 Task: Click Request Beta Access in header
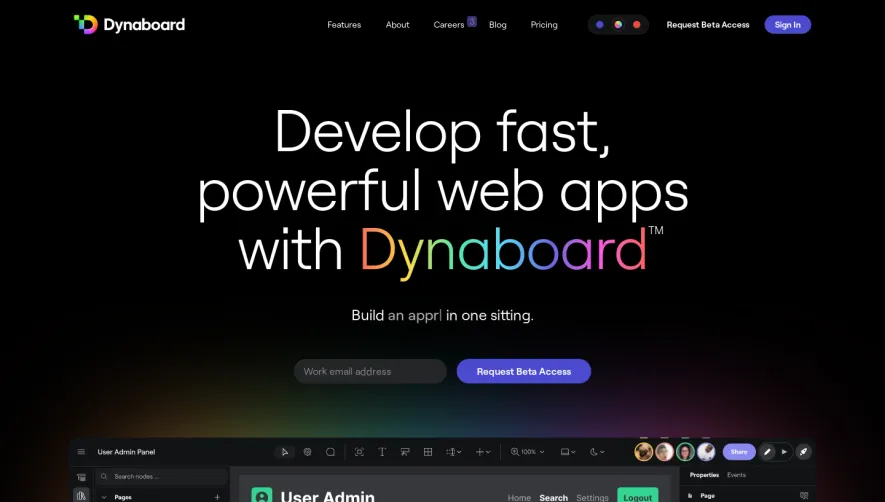(x=708, y=25)
